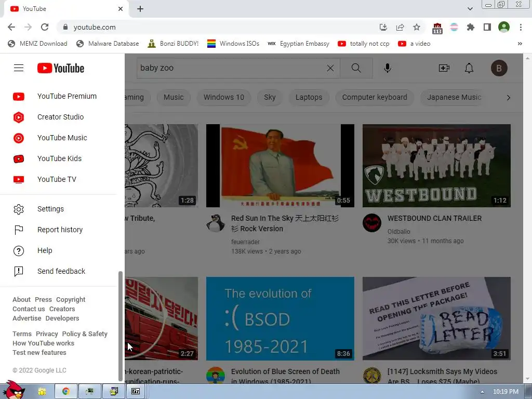This screenshot has height=399, width=532.
Task: Click the sidebar vertical scrollbar
Action: (120, 326)
